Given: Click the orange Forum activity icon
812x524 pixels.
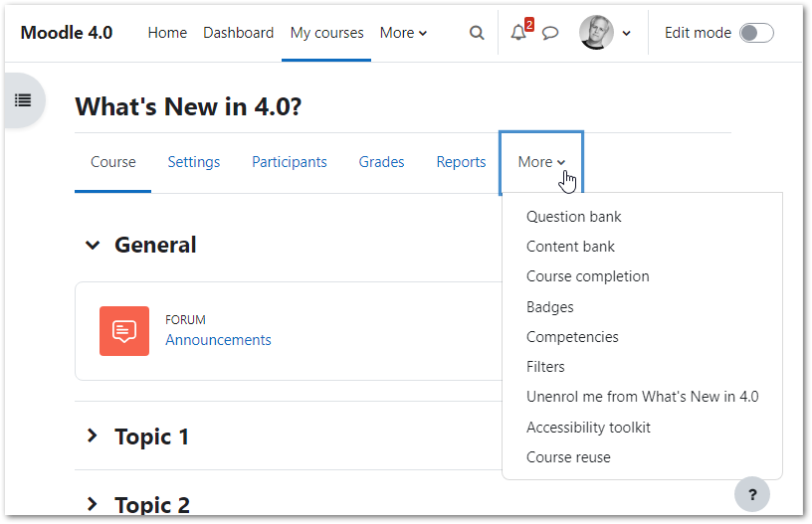Looking at the screenshot, I should tap(124, 331).
